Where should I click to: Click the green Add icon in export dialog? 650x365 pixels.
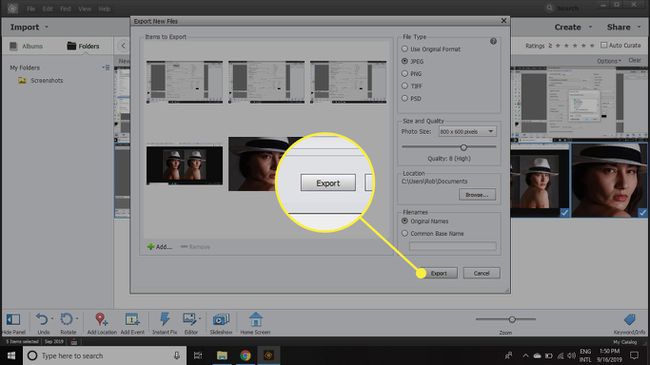[x=150, y=246]
